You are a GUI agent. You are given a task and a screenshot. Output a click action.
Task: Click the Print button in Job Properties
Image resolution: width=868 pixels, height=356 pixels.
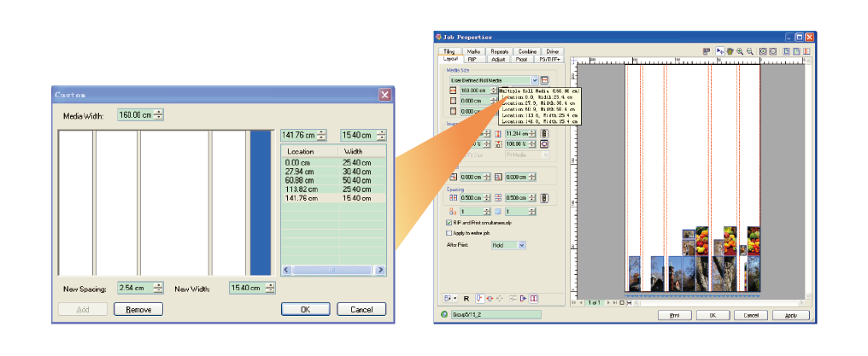coord(674,315)
